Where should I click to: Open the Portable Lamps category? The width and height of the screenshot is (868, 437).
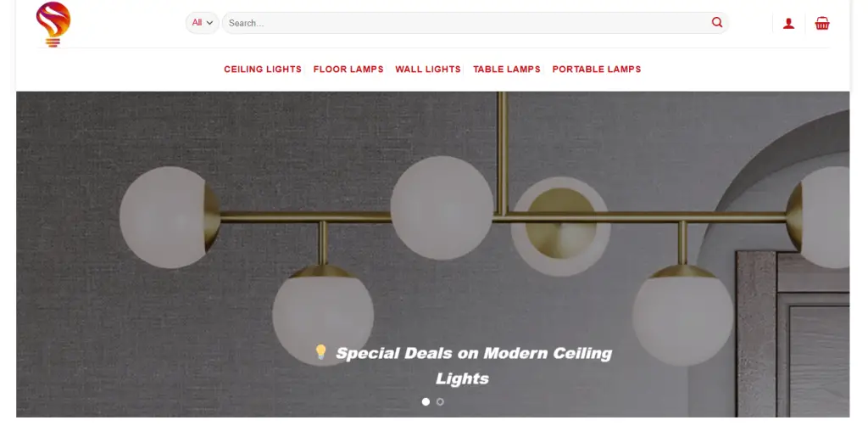coord(596,70)
